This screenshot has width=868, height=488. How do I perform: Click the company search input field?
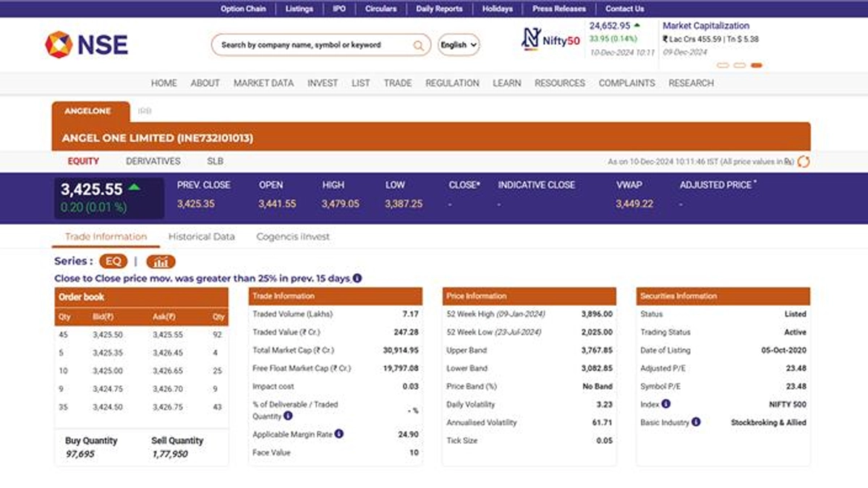[x=311, y=45]
